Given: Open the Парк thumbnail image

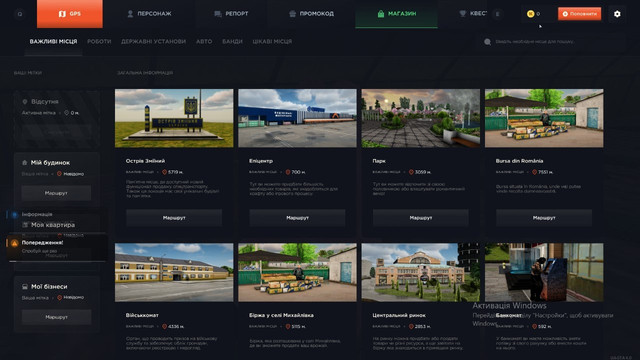Looking at the screenshot, I should click(x=420, y=118).
